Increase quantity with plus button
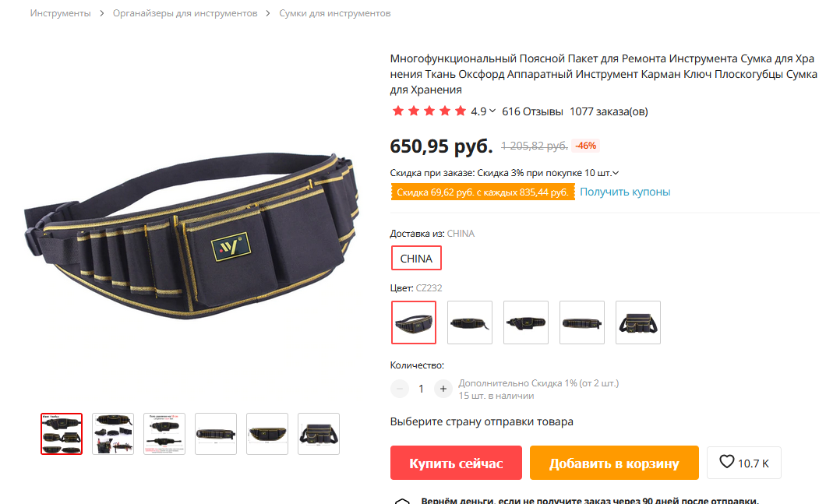This screenshot has width=826, height=504. 443,389
